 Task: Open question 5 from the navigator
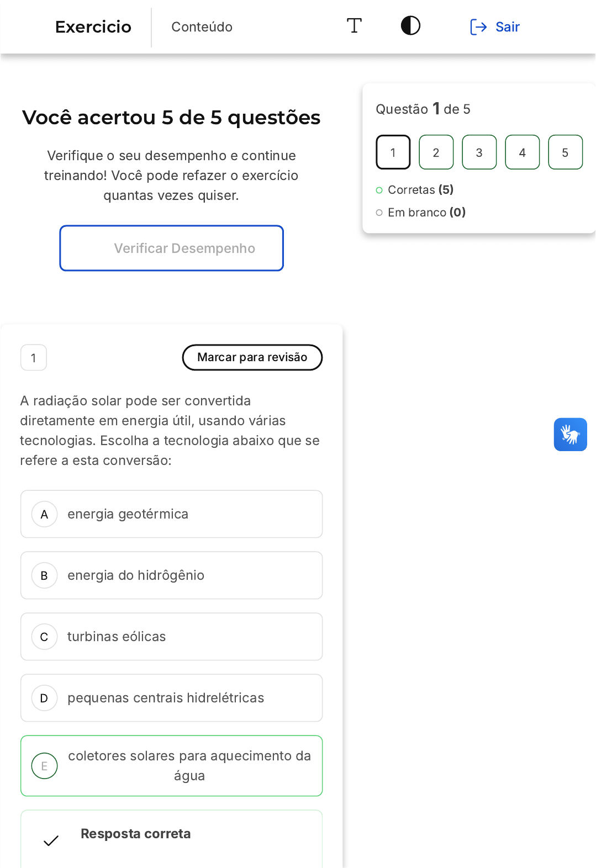[565, 152]
